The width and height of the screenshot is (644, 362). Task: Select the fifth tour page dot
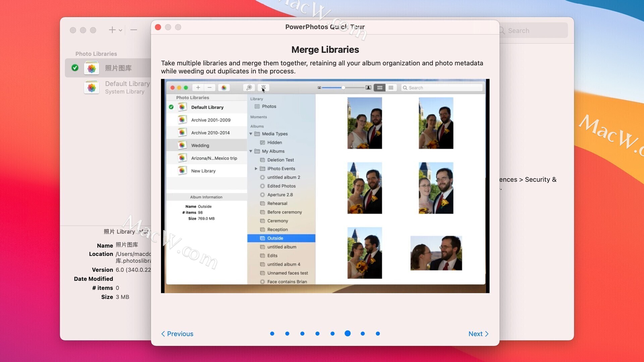coord(332,334)
